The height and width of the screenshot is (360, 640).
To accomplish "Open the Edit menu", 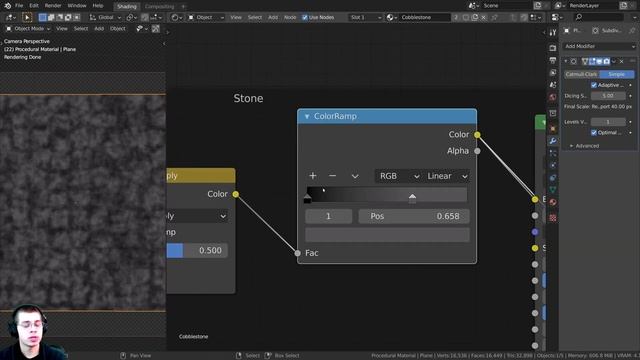I will tap(34, 6).
